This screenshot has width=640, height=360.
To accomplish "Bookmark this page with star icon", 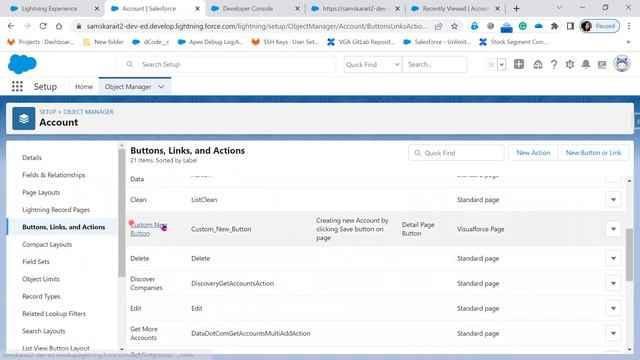I will [454, 26].
